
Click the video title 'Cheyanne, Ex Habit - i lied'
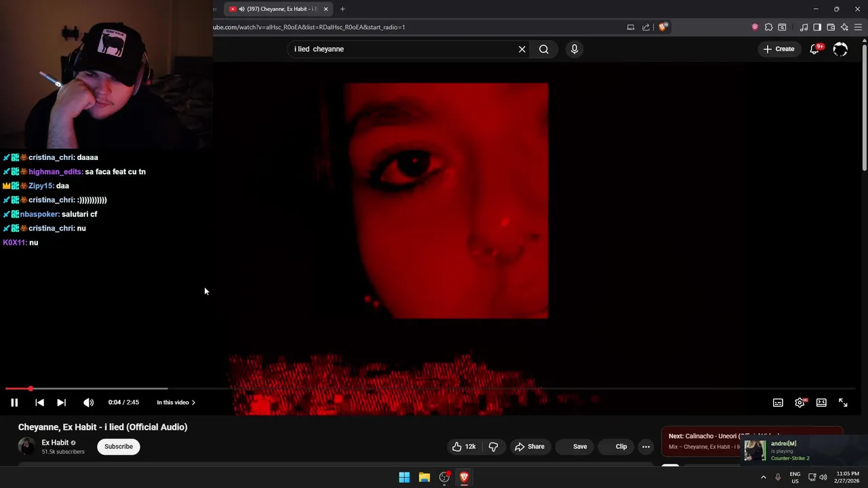point(102,427)
